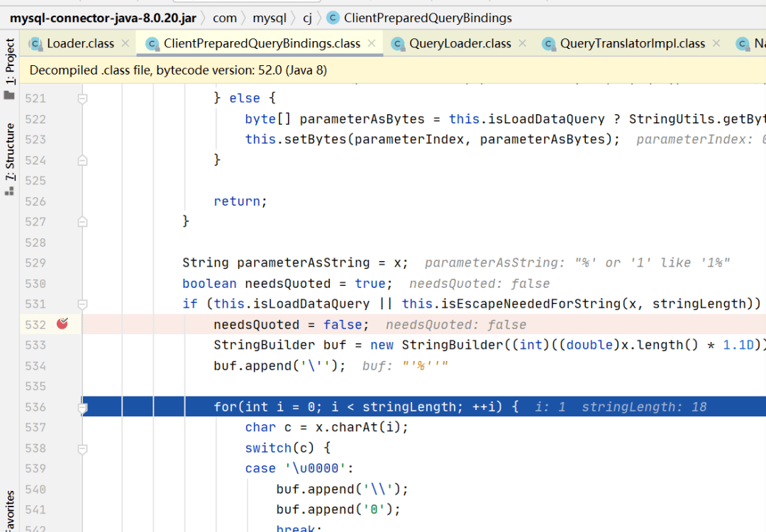Select the mysql package breadcrumb
This screenshot has height=532, width=766.
(x=270, y=18)
